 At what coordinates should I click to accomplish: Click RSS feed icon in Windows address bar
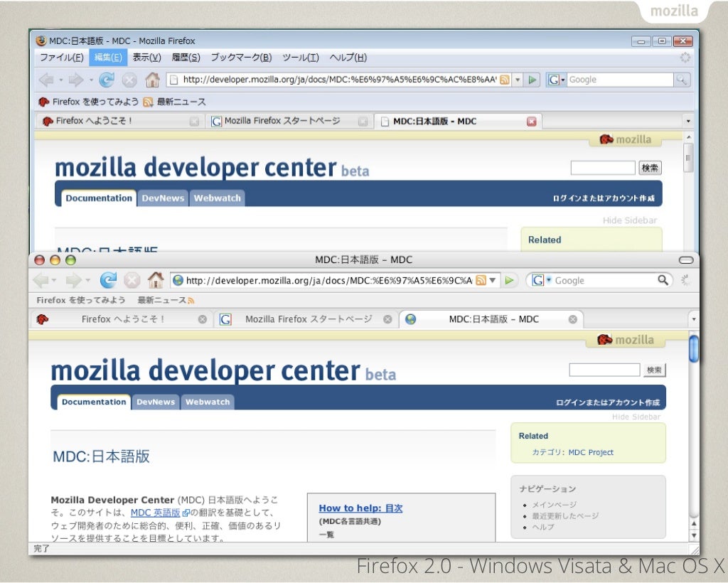coord(505,80)
